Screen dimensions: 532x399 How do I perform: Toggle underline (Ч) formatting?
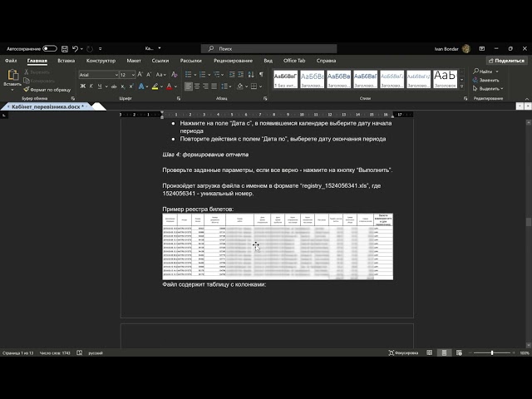point(100,86)
